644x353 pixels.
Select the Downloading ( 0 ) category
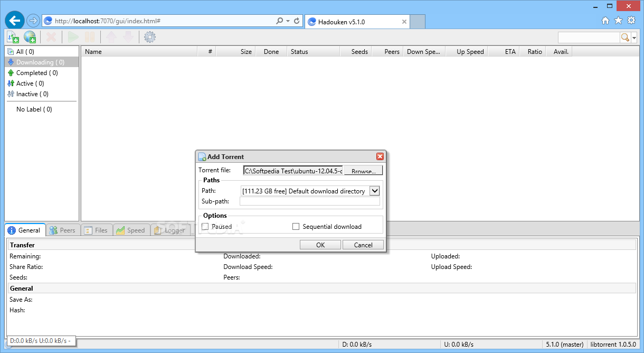point(42,62)
